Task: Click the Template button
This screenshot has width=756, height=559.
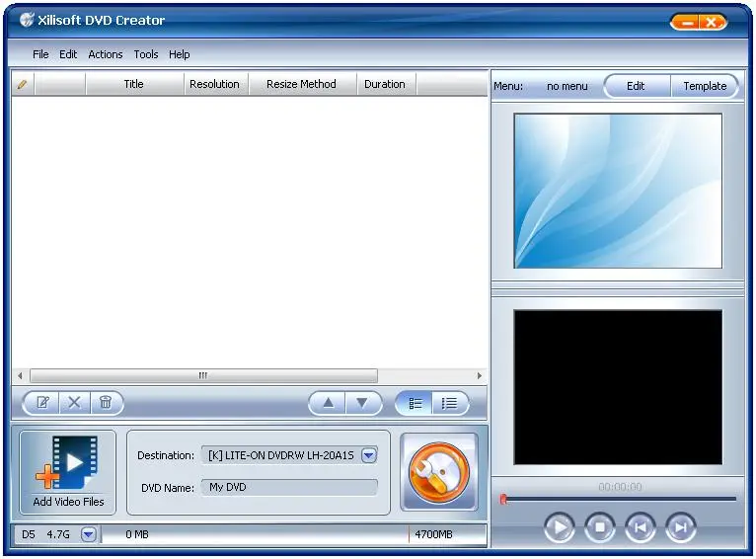Action: (705, 86)
